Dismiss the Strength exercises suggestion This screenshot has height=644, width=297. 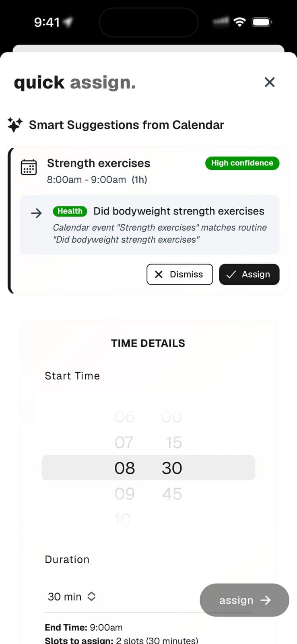tap(179, 274)
